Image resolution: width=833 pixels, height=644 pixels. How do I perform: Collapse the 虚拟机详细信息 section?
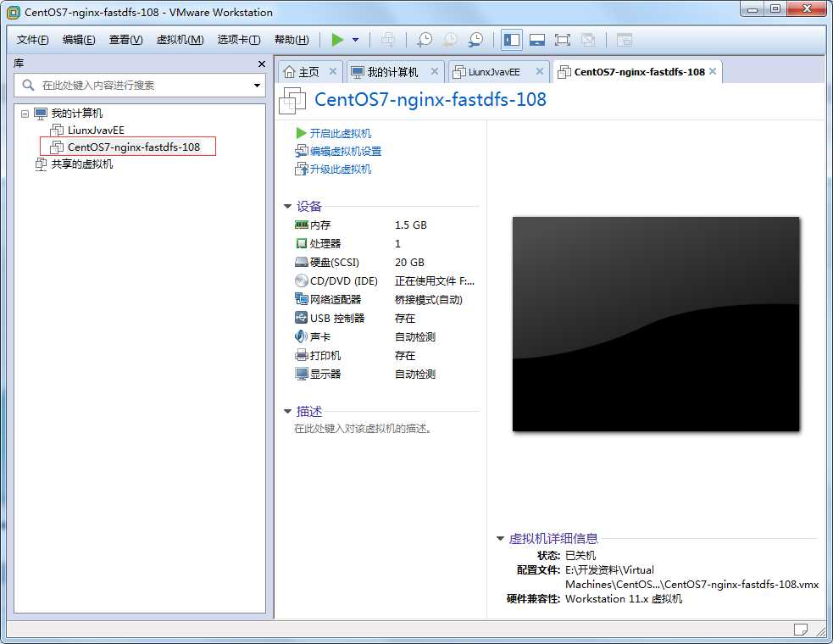click(501, 539)
